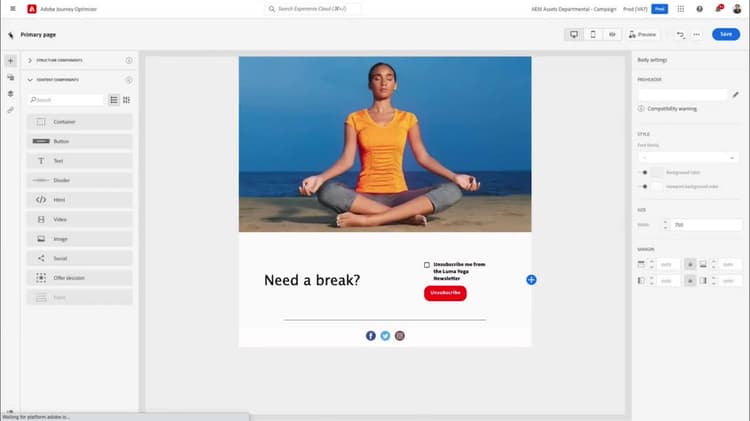The image size is (750, 421).
Task: Switch components to list view
Action: 114,100
